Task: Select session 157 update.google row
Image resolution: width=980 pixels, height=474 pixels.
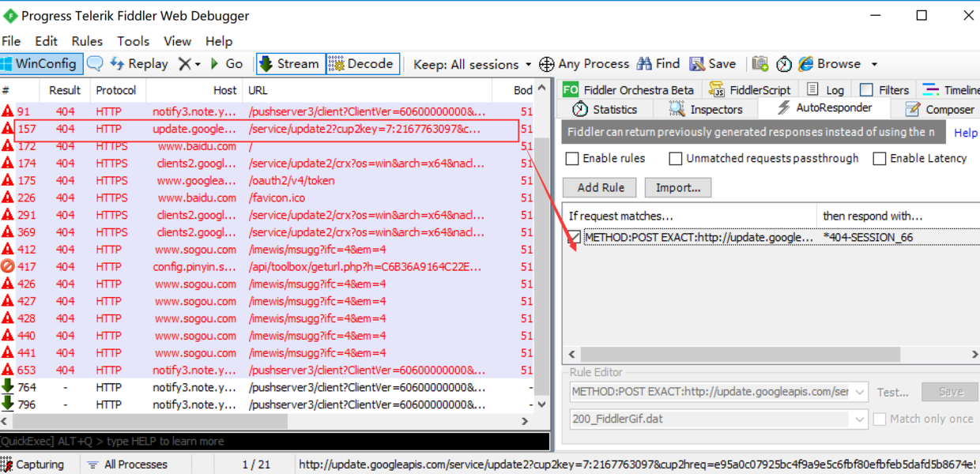Action: (266, 129)
